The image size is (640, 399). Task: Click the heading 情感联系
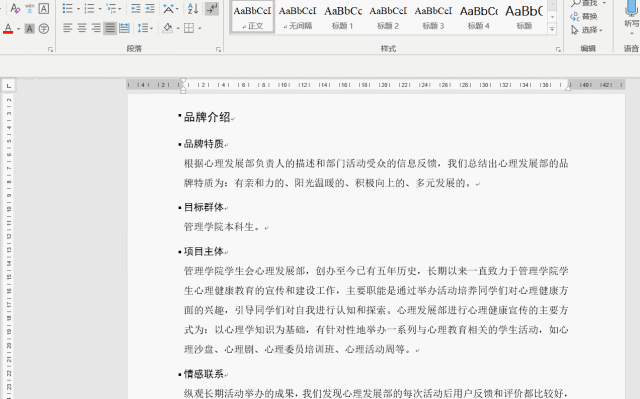tap(204, 374)
